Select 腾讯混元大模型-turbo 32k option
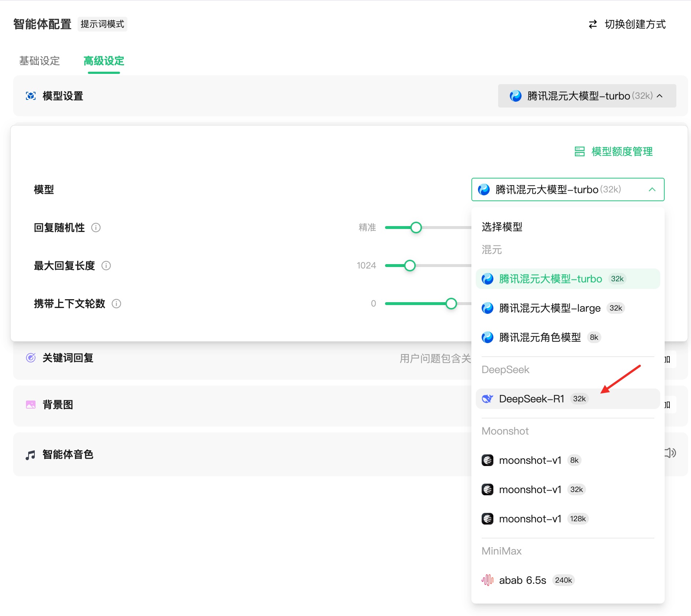The height and width of the screenshot is (616, 691). 568,279
